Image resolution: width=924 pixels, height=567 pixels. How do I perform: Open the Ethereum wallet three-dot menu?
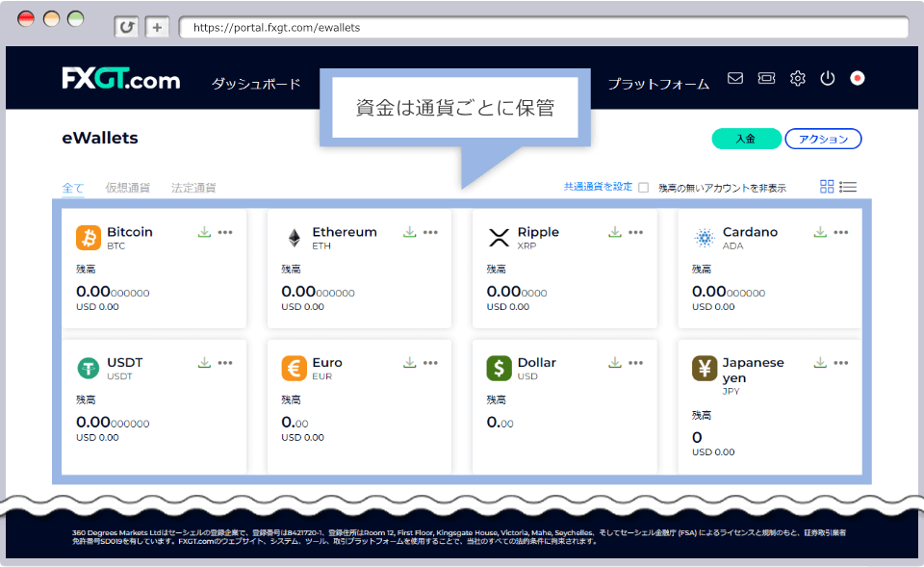click(x=431, y=232)
